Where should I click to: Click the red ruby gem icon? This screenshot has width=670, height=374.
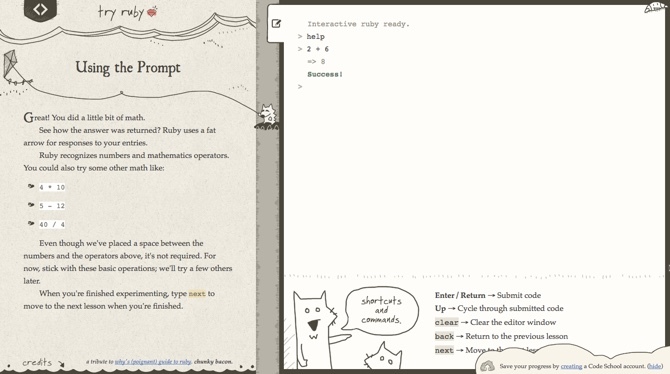pos(152,12)
